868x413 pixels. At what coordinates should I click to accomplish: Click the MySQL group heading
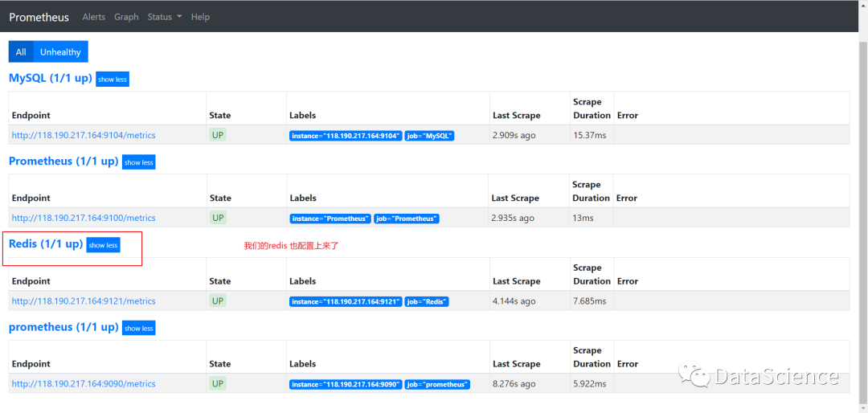coord(50,79)
